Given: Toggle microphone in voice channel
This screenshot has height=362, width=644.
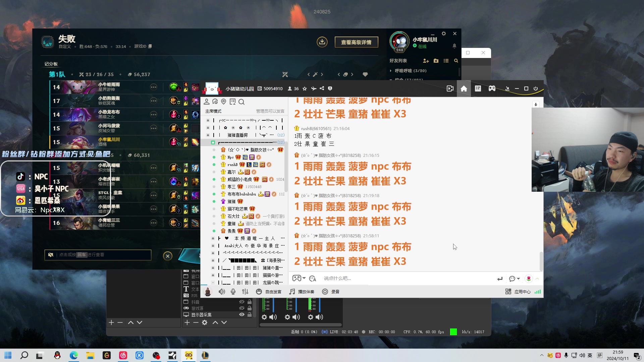Looking at the screenshot, I should pyautogui.click(x=233, y=292).
